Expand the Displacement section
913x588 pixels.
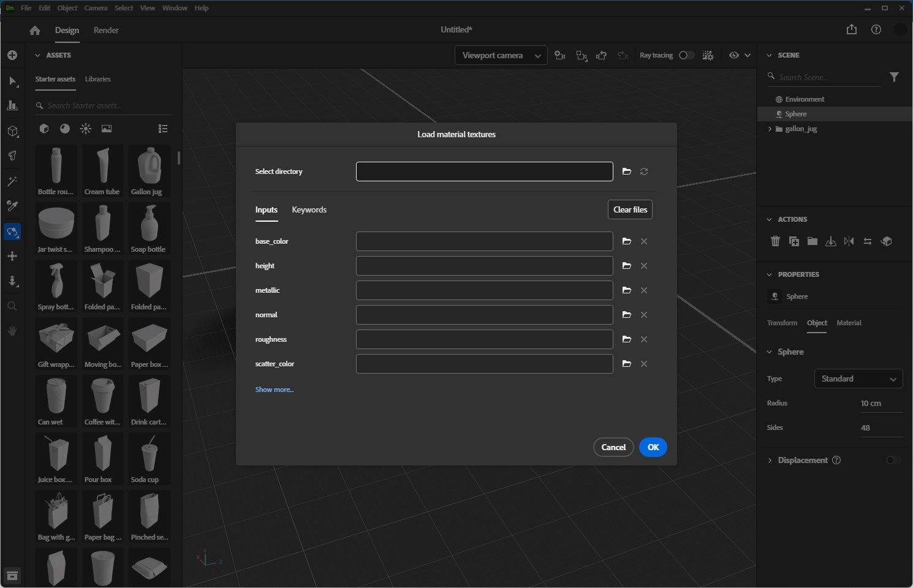[770, 460]
